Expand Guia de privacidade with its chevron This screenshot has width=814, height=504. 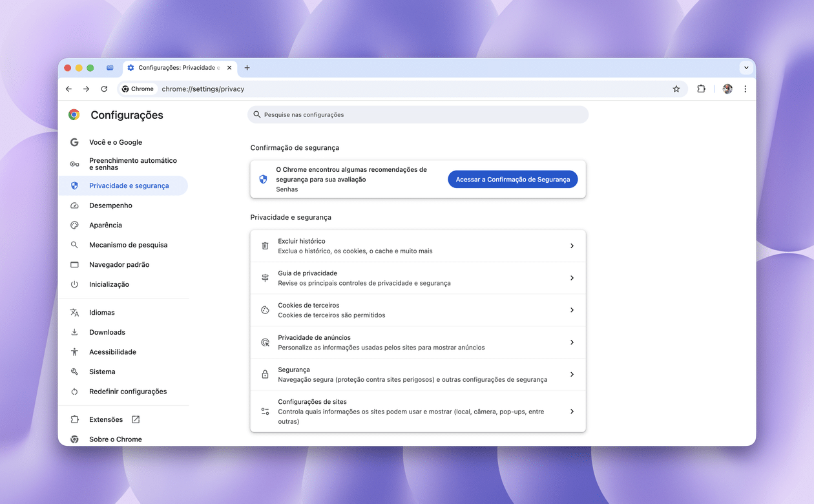(x=572, y=278)
